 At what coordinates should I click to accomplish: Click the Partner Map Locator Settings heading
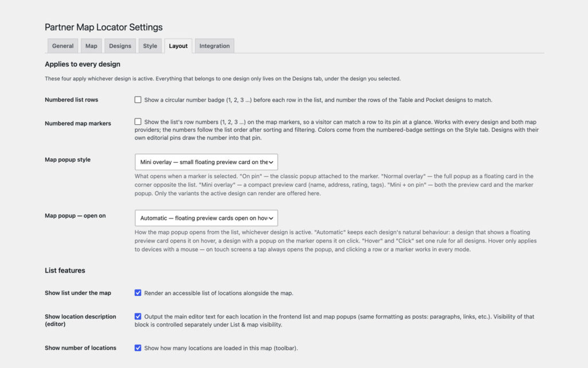coord(103,27)
